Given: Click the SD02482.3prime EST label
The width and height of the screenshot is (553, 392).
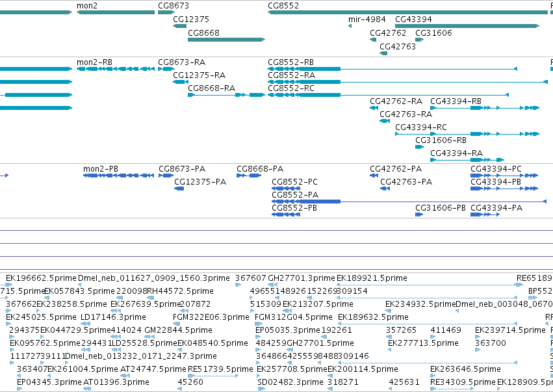Looking at the screenshot, I should [290, 382].
